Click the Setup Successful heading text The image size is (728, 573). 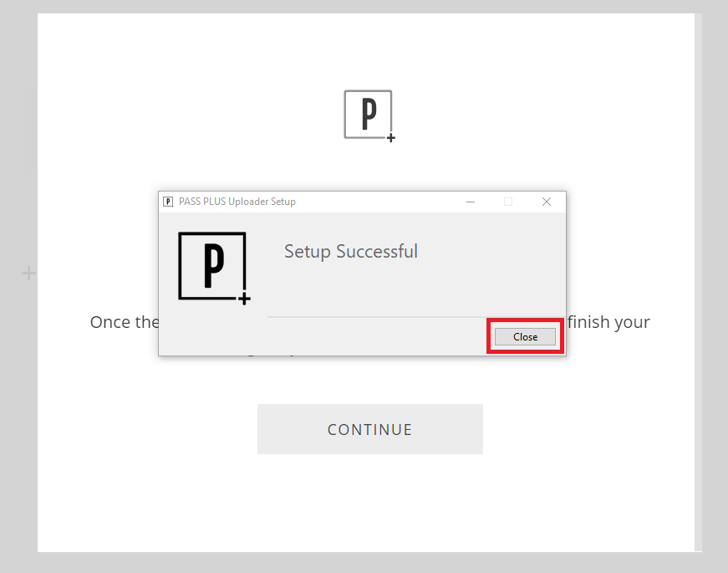(350, 251)
